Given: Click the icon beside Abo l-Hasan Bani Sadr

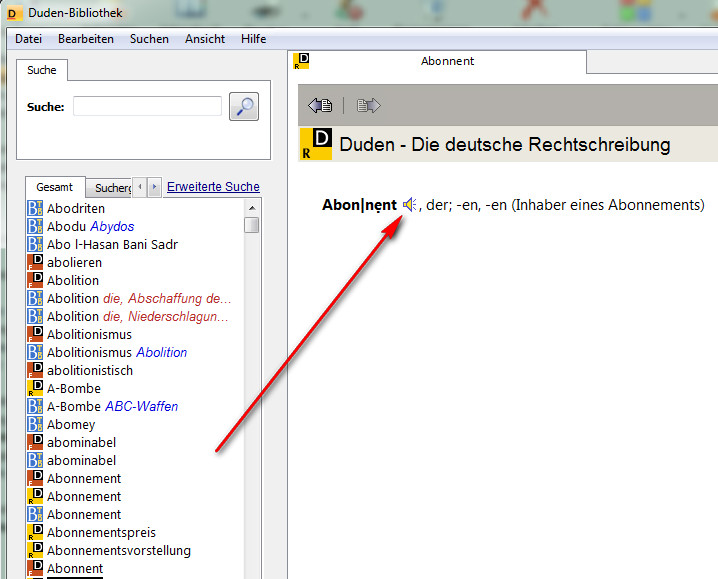Looking at the screenshot, I should (x=35, y=244).
